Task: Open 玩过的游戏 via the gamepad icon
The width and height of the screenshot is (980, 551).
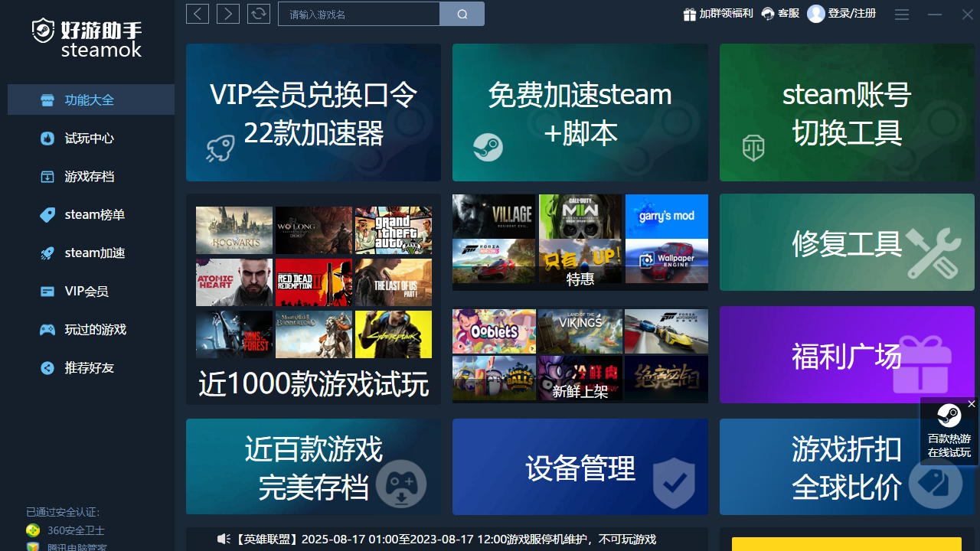Action: coord(47,329)
